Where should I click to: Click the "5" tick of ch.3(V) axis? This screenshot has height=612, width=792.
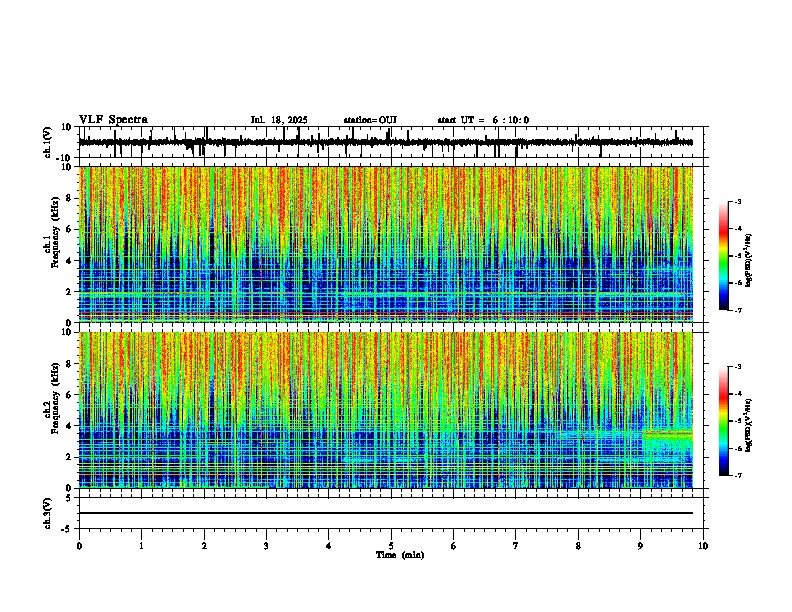(70, 498)
